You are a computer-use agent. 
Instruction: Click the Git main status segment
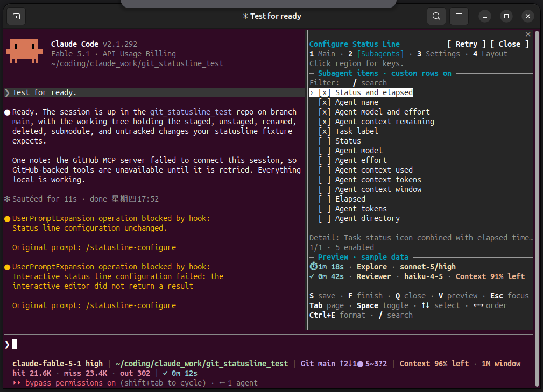pyautogui.click(x=343, y=364)
